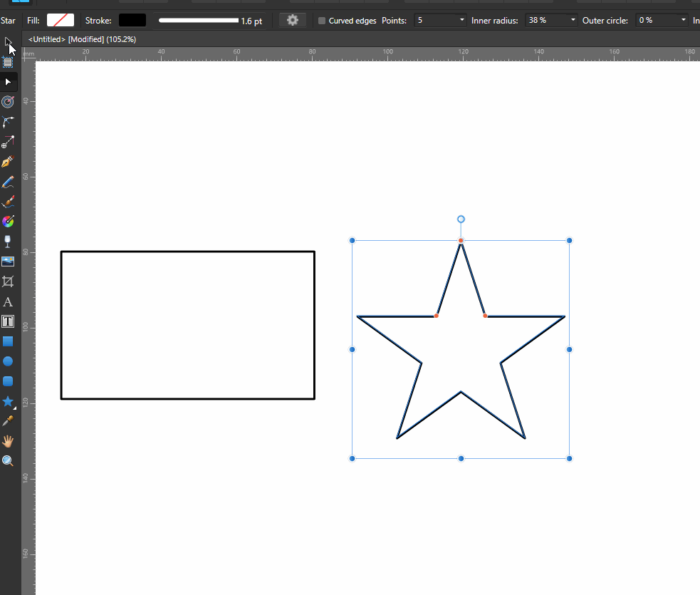Switch to the Untitled document tab

82,39
